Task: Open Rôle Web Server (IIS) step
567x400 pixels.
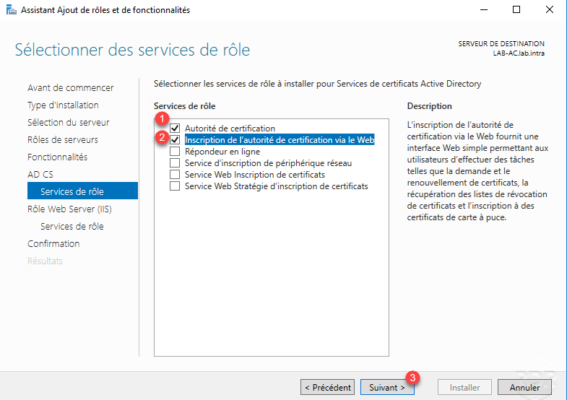Action: click(69, 209)
